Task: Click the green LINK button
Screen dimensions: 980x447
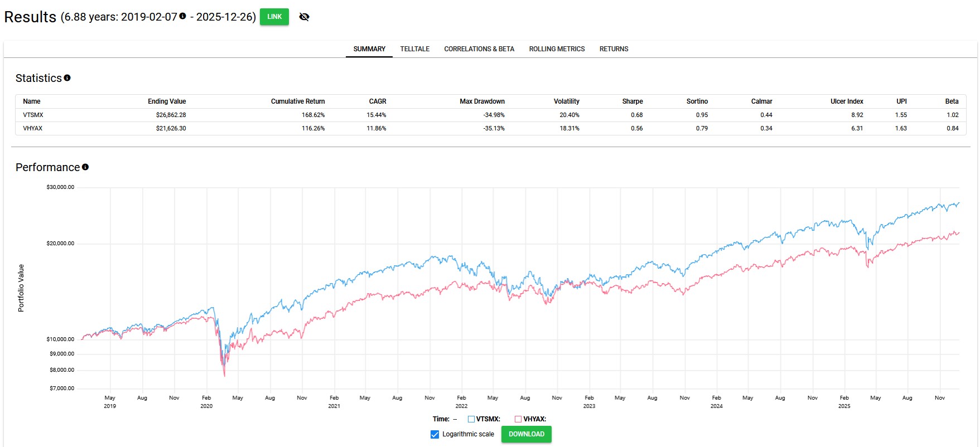Action: click(274, 17)
